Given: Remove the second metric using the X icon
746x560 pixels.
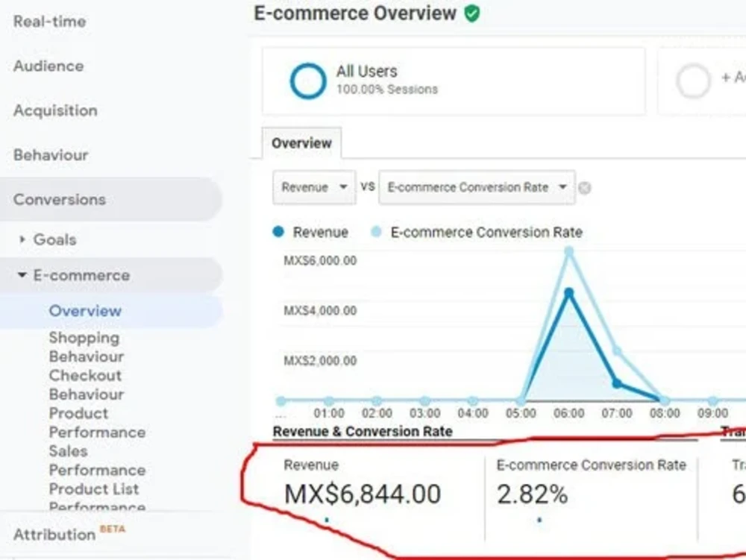Looking at the screenshot, I should 586,187.
